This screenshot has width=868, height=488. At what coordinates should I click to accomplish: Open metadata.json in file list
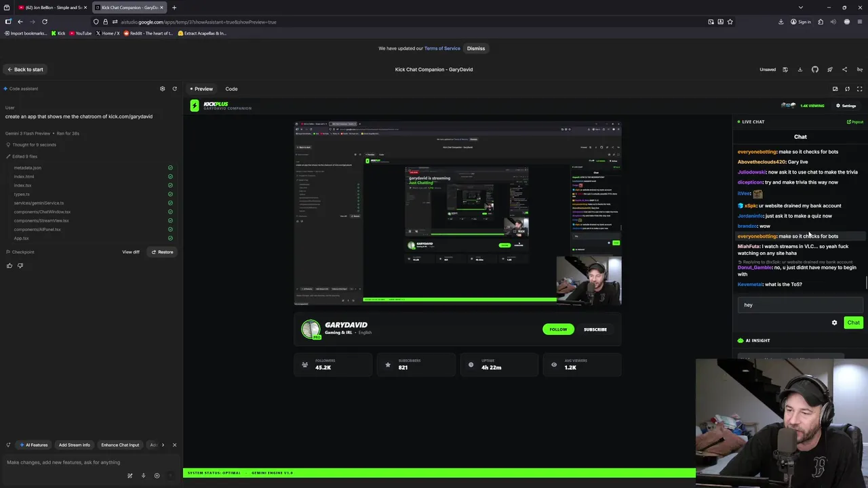(x=28, y=167)
